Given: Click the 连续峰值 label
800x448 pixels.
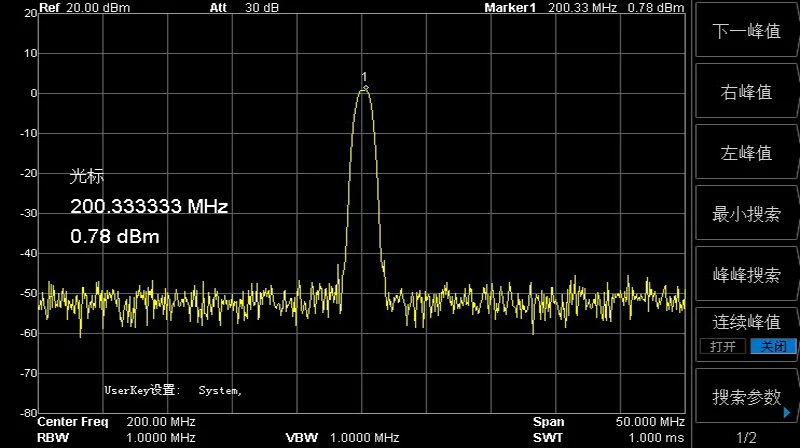Looking at the screenshot, I should [x=746, y=322].
